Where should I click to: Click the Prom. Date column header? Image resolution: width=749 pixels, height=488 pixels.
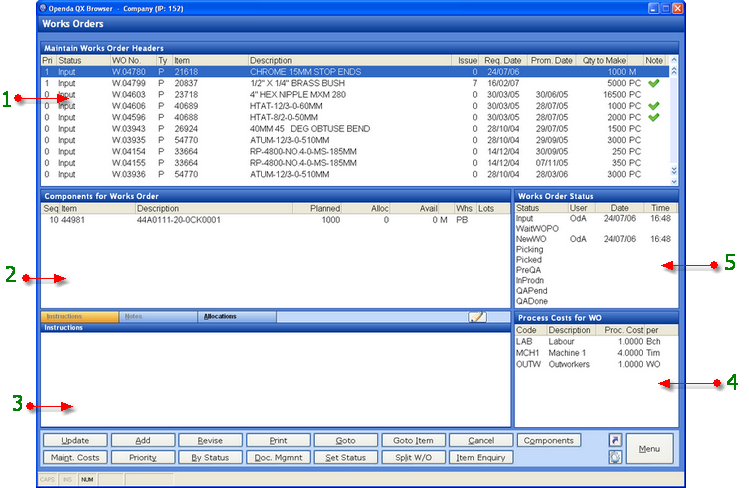pos(551,61)
